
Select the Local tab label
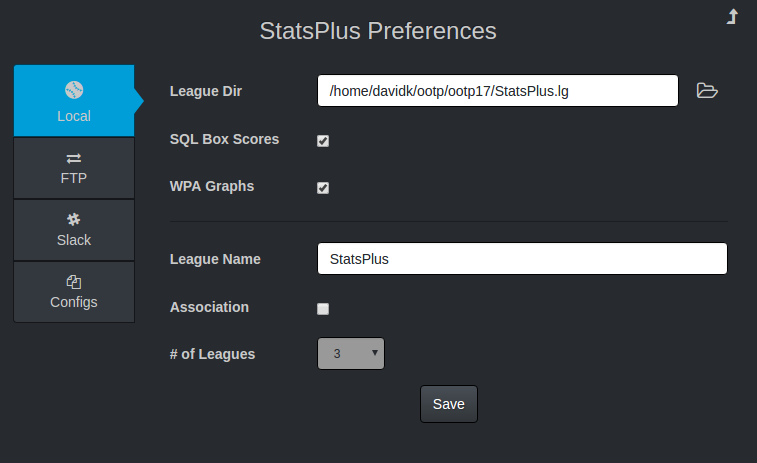(x=74, y=116)
